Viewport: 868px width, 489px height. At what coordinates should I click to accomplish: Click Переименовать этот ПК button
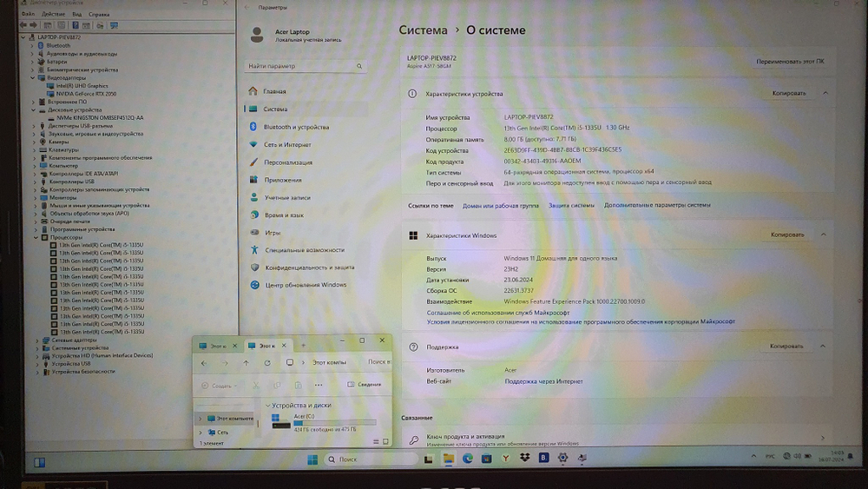[790, 62]
